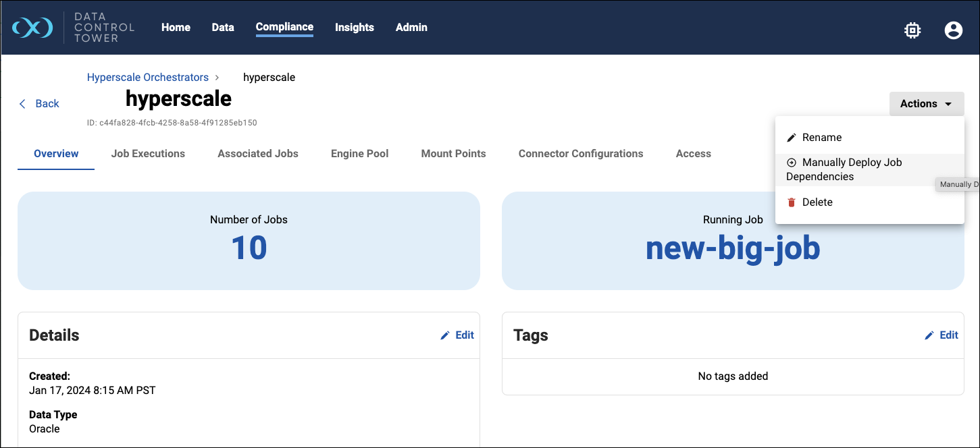Go to the Engine Pool tab
The image size is (980, 448).
click(x=359, y=154)
